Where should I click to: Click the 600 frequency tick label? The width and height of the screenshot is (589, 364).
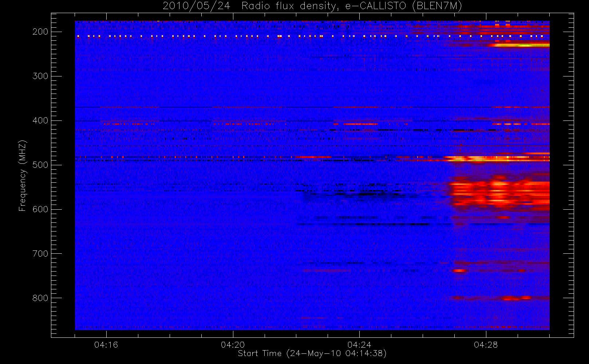pyautogui.click(x=40, y=209)
